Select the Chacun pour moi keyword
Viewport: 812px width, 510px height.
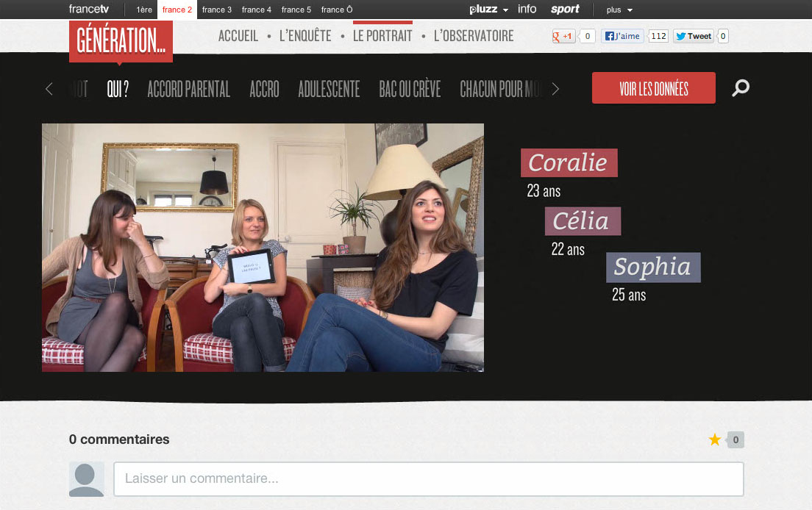501,89
